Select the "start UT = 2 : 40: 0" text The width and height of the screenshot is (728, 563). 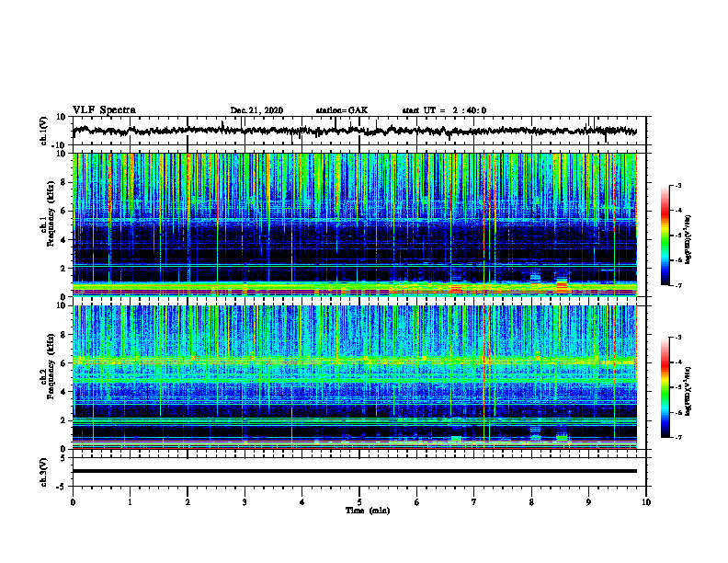(444, 110)
